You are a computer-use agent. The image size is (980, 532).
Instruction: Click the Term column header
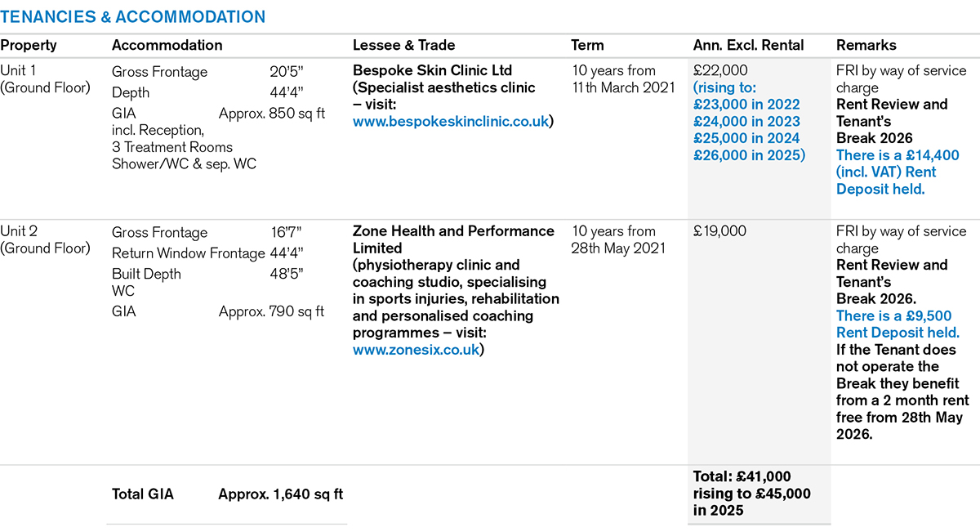tap(587, 46)
